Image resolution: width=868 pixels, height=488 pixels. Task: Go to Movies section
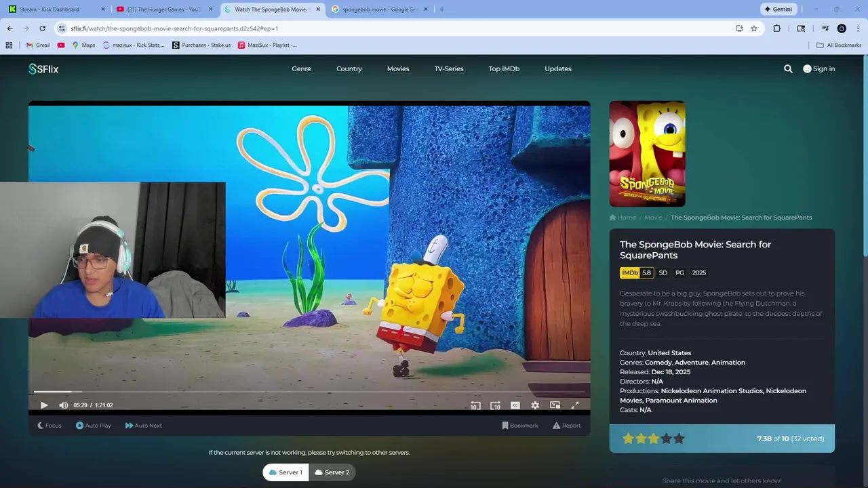398,68
